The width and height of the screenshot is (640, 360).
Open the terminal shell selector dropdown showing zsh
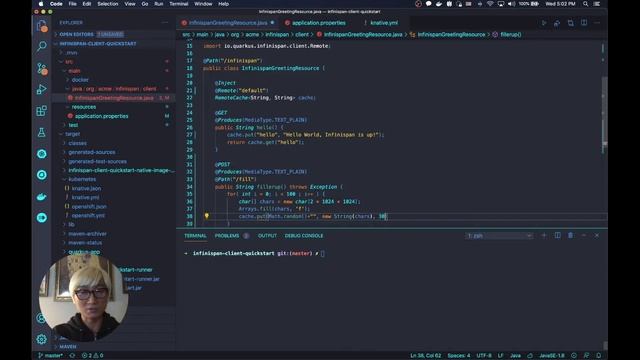click(499, 236)
